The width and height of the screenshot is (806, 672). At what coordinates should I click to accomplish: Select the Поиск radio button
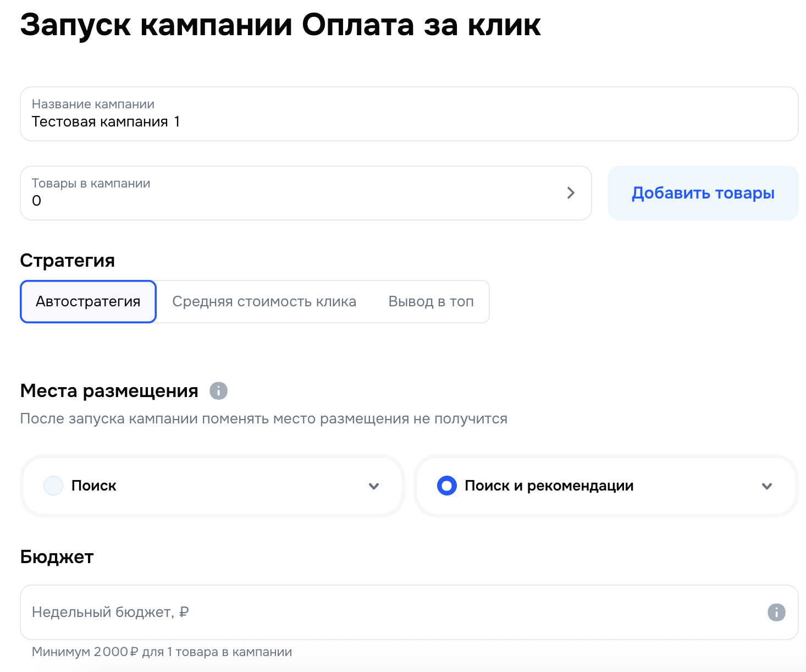tap(53, 486)
